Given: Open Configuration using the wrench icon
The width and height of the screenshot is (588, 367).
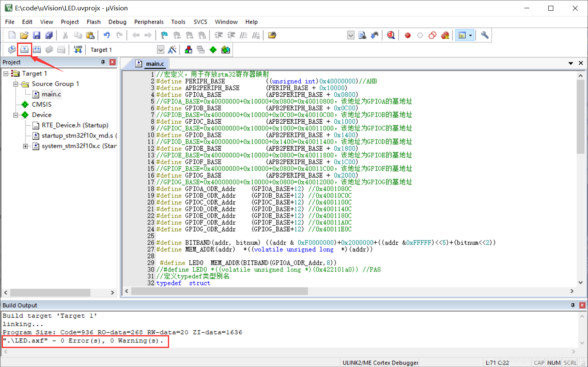Looking at the screenshot, I should (485, 35).
